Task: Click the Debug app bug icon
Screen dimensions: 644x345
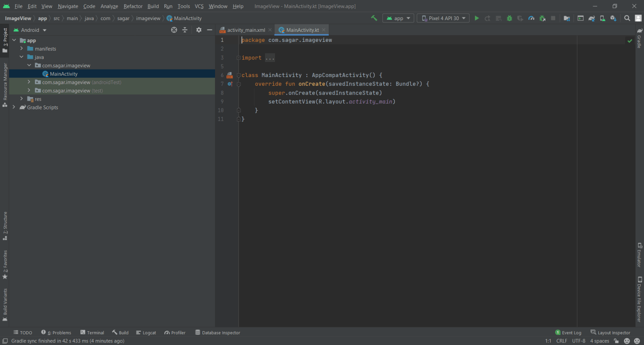Action: coord(509,18)
